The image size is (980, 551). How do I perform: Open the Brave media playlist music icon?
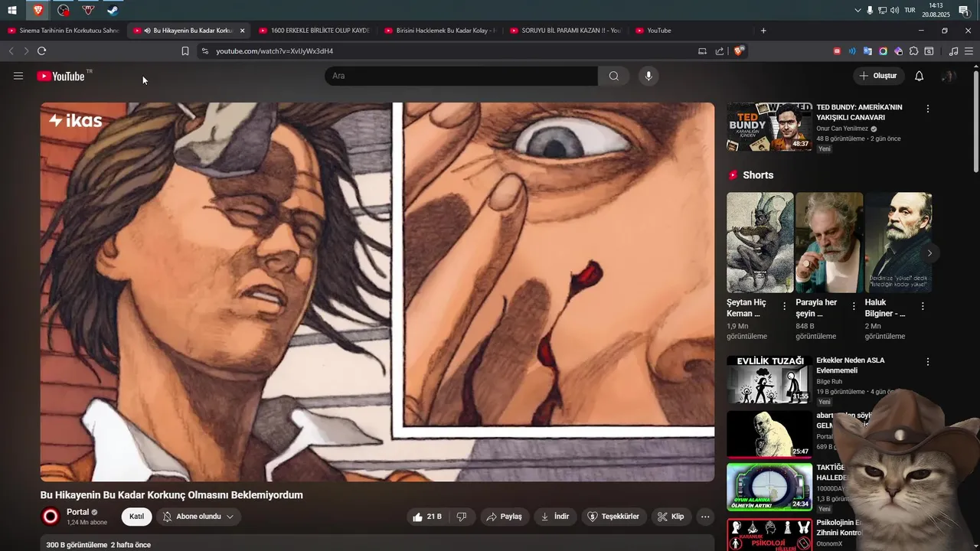(x=953, y=51)
